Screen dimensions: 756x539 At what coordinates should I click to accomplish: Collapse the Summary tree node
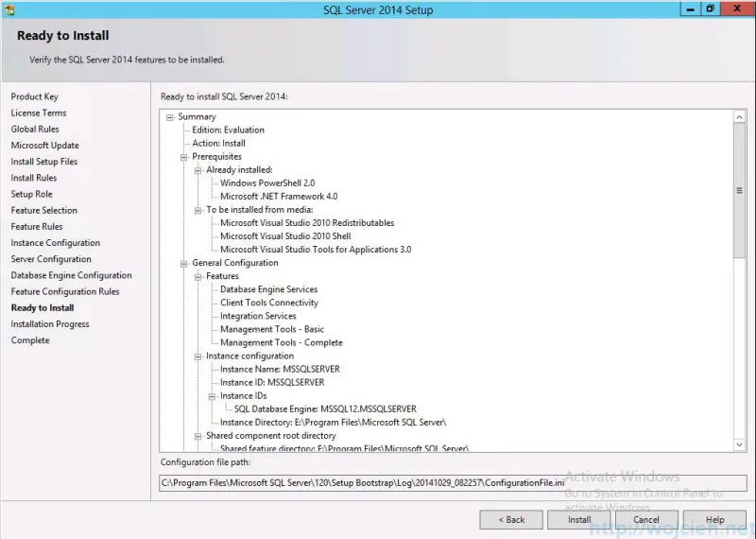pyautogui.click(x=170, y=117)
